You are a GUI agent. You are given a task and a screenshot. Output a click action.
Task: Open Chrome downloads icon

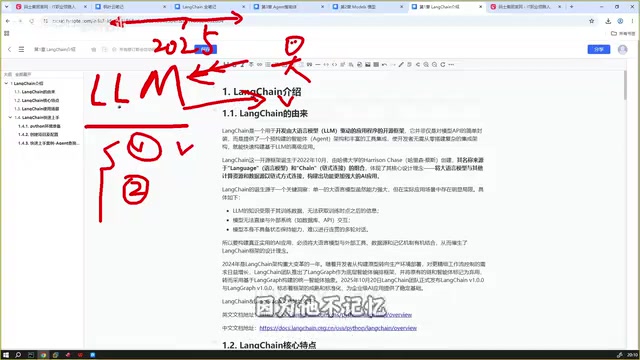coord(608,21)
